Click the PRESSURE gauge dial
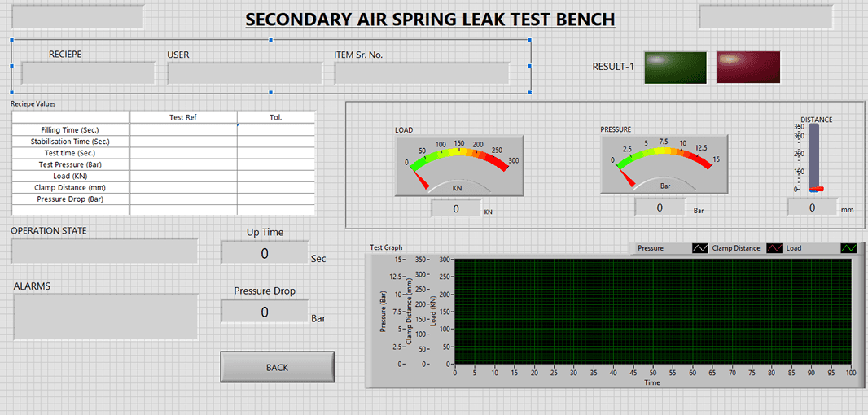The image size is (868, 415). click(x=664, y=164)
